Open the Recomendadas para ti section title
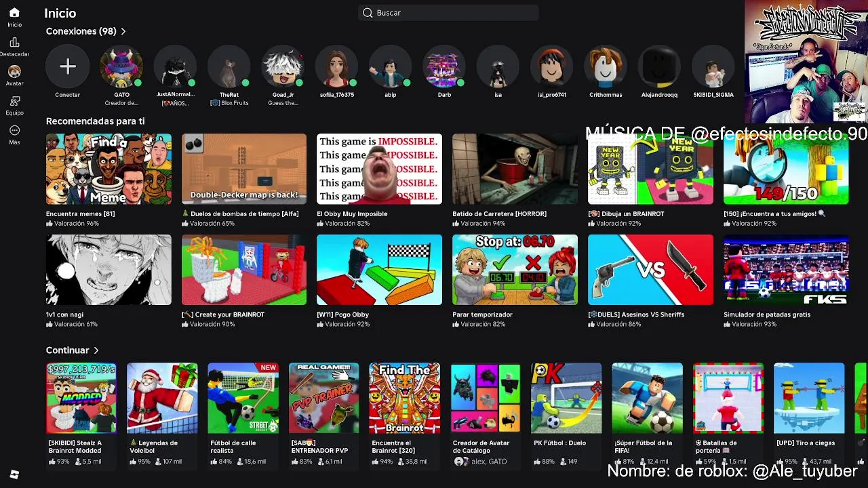 95,121
